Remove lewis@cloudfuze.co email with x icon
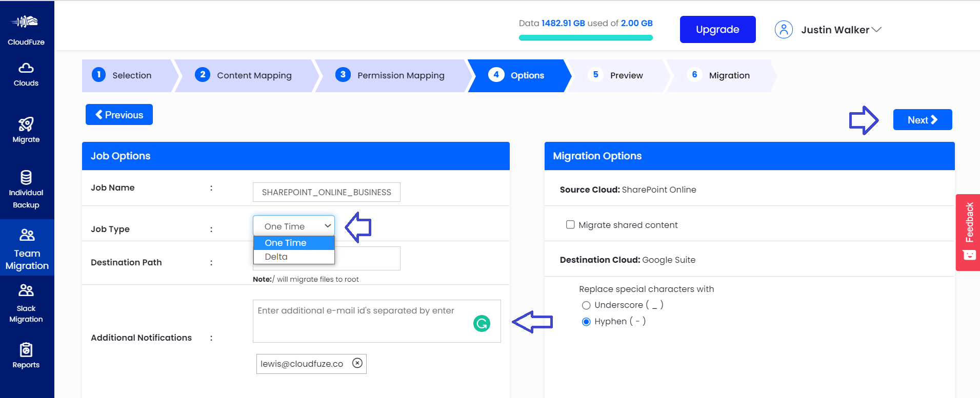 tap(357, 363)
